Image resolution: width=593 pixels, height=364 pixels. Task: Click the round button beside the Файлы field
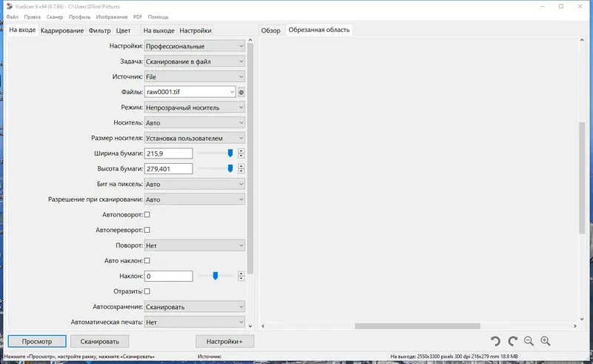pyautogui.click(x=242, y=92)
